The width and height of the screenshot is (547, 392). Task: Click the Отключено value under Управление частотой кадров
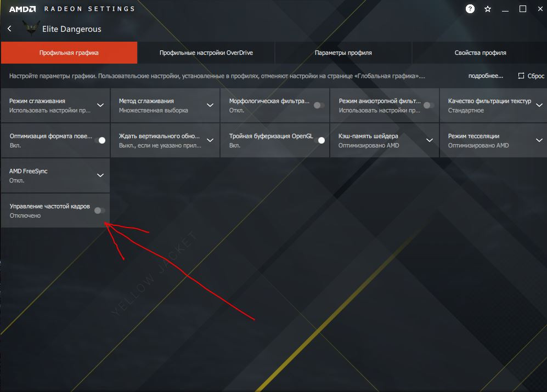coord(25,215)
